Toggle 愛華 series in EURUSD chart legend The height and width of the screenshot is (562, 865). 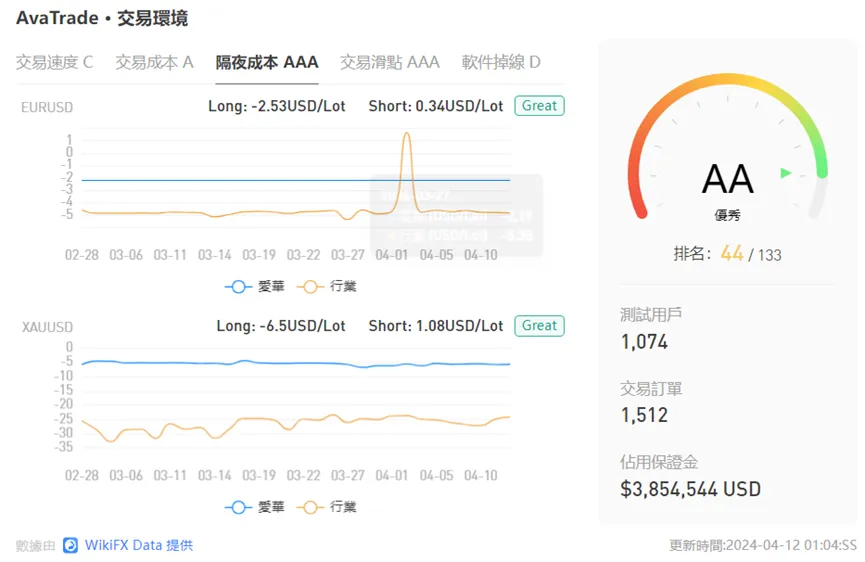pyautogui.click(x=255, y=287)
